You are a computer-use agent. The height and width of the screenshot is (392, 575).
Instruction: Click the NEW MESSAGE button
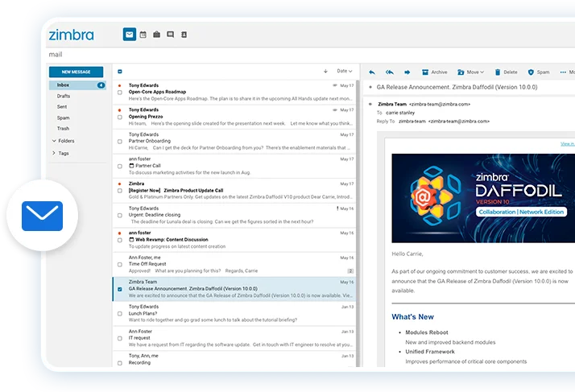[x=77, y=72]
